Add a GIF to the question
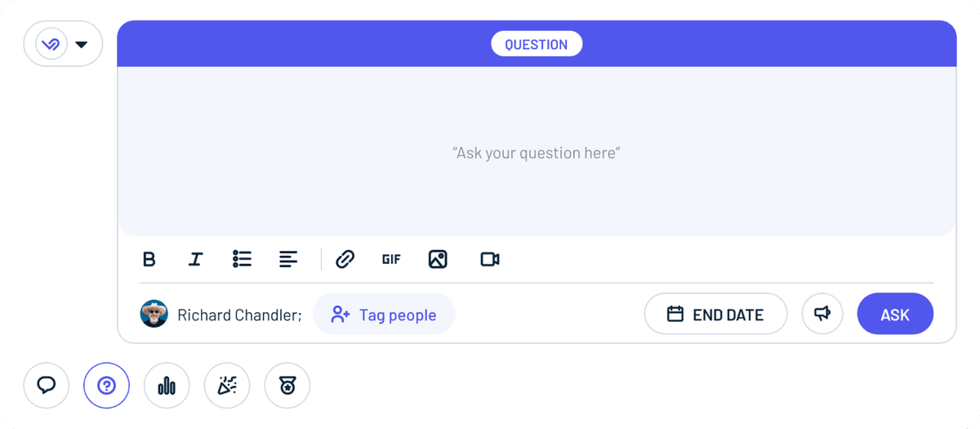 click(391, 259)
